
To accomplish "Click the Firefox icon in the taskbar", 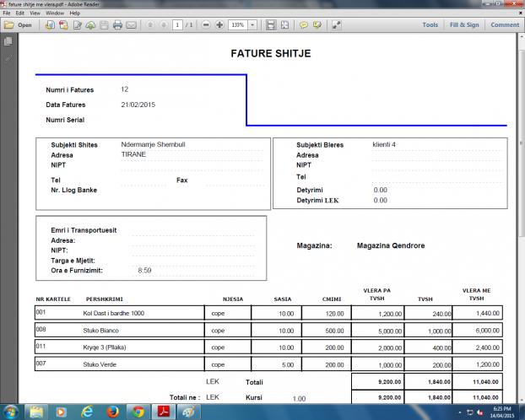I will coord(112,412).
